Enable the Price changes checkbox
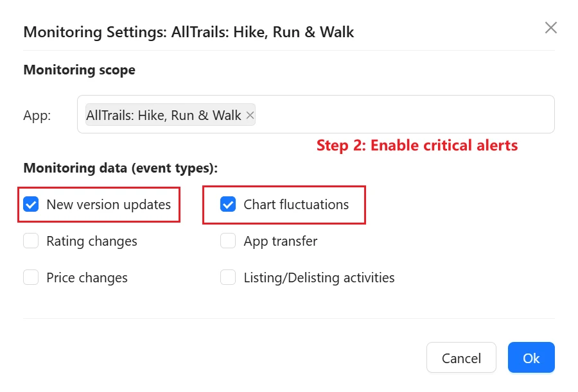The height and width of the screenshot is (392, 578). point(31,277)
